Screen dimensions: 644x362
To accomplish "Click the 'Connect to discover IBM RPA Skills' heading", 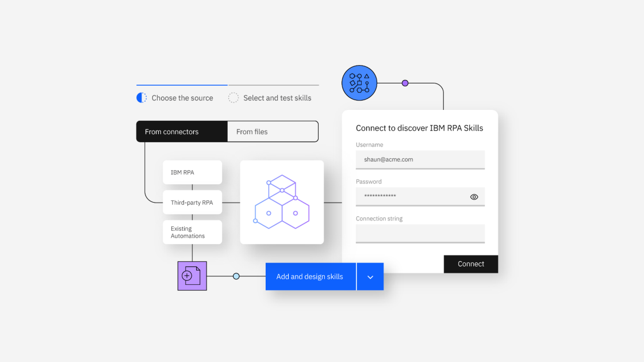I will click(419, 128).
